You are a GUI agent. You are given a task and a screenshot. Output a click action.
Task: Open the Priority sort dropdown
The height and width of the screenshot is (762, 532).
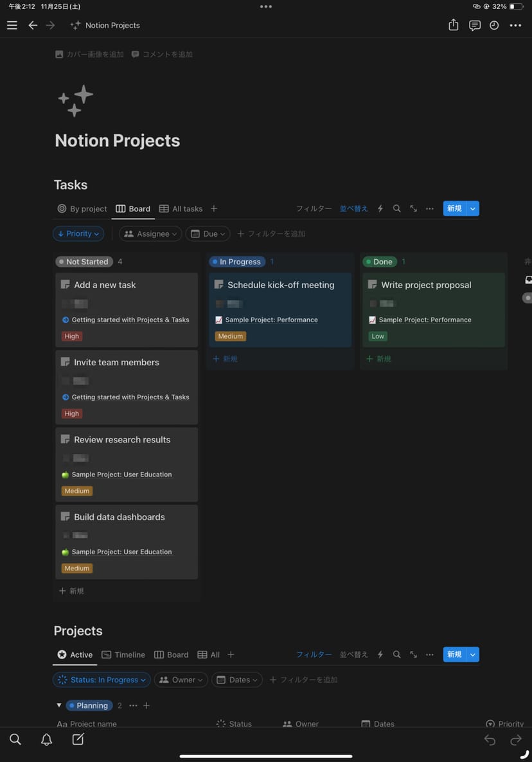coord(78,233)
